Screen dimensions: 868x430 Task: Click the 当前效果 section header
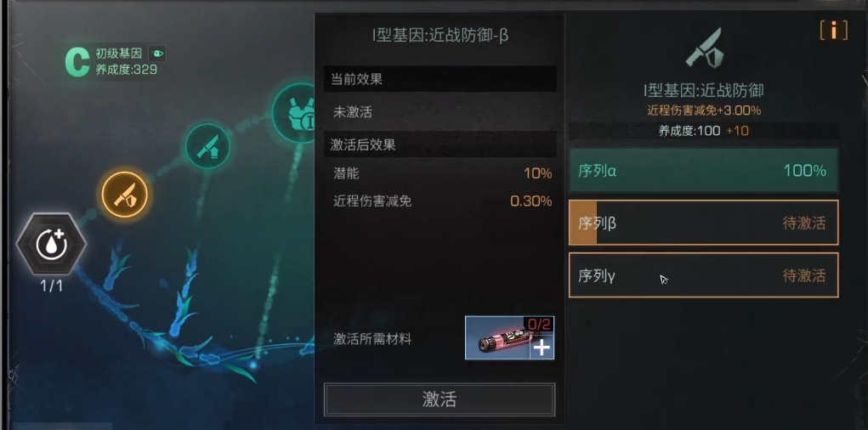click(x=440, y=79)
